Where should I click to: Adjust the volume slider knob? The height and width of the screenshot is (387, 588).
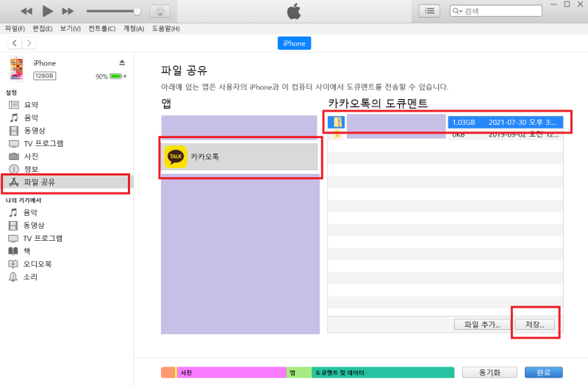(x=137, y=11)
